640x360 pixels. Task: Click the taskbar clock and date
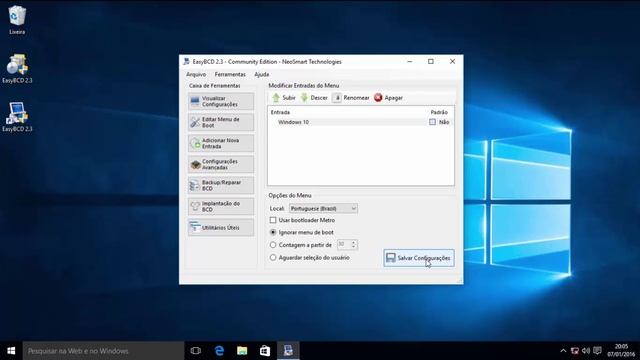pos(621,351)
